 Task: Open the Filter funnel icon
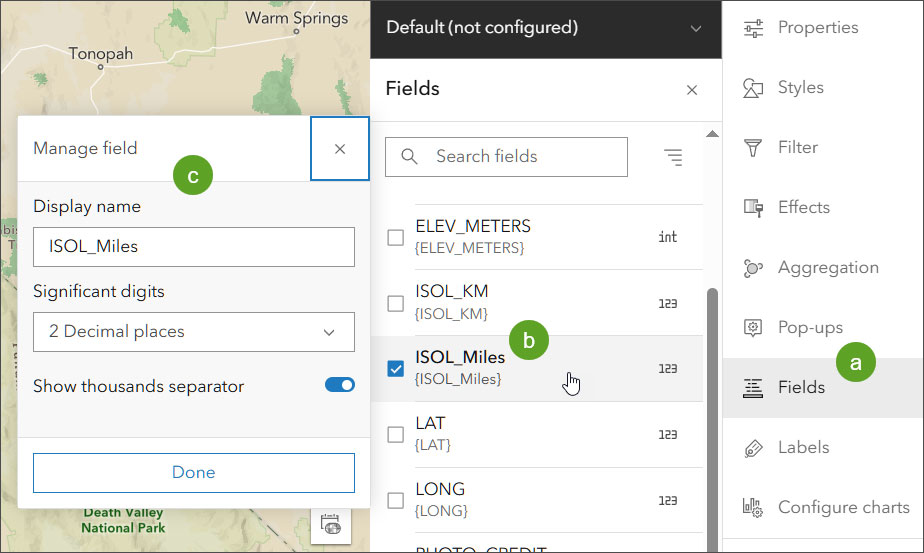[754, 148]
